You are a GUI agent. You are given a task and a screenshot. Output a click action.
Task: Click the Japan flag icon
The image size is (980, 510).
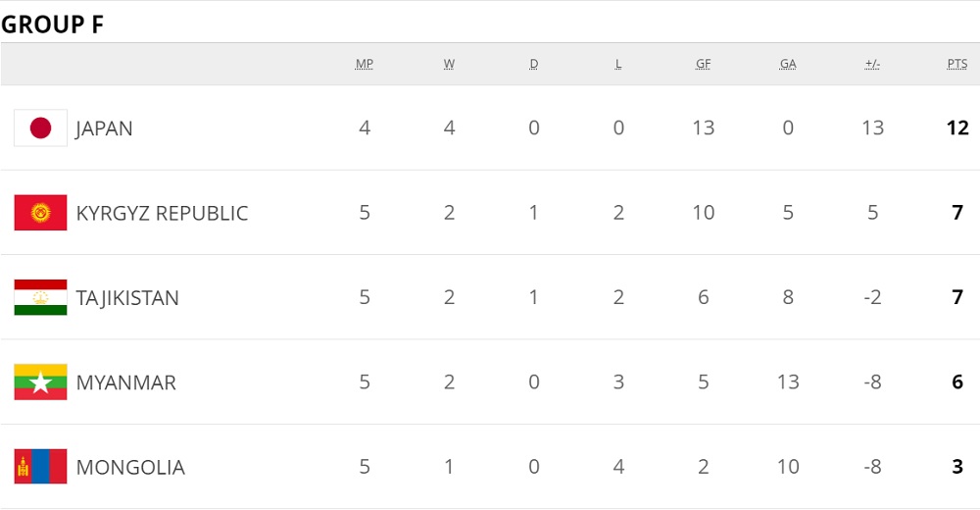40,127
